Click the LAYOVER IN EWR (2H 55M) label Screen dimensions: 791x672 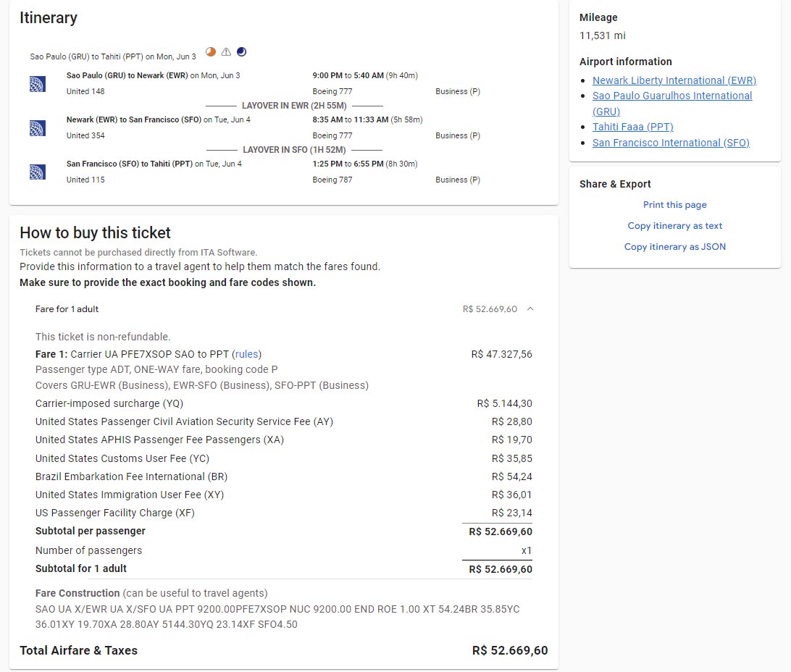click(294, 106)
